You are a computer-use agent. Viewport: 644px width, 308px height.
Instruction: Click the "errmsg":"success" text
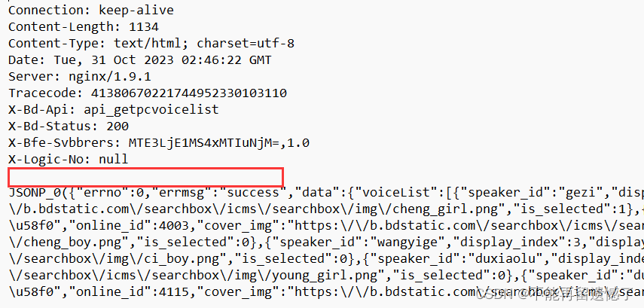click(221, 193)
